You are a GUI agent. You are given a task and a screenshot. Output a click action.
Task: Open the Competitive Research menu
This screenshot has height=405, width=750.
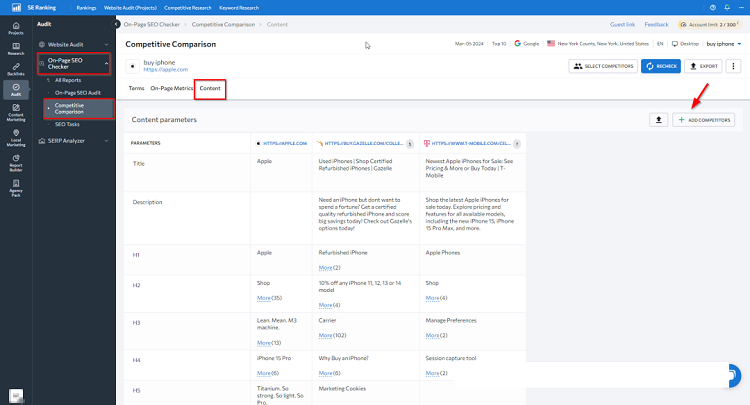188,8
